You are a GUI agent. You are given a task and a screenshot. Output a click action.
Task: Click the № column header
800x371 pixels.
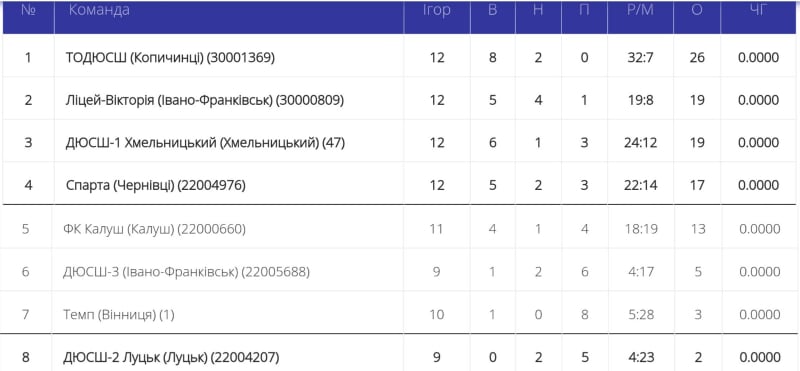28,10
